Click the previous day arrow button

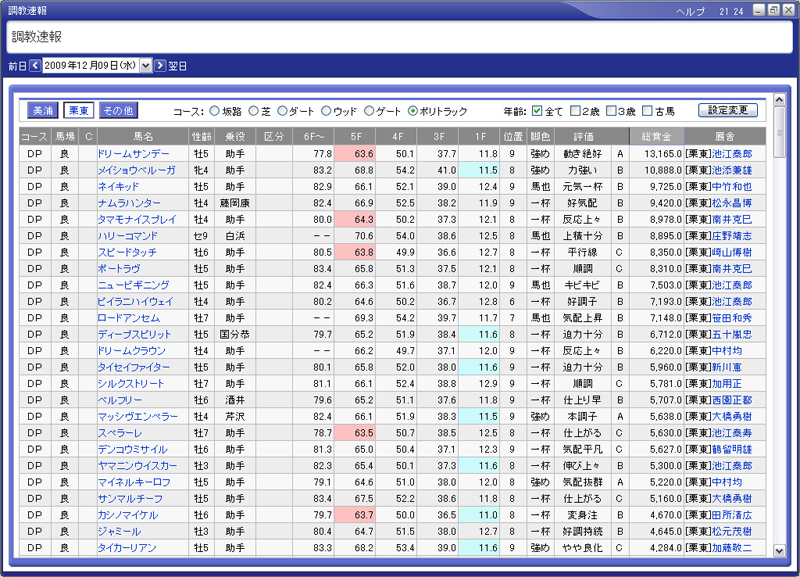[35, 66]
